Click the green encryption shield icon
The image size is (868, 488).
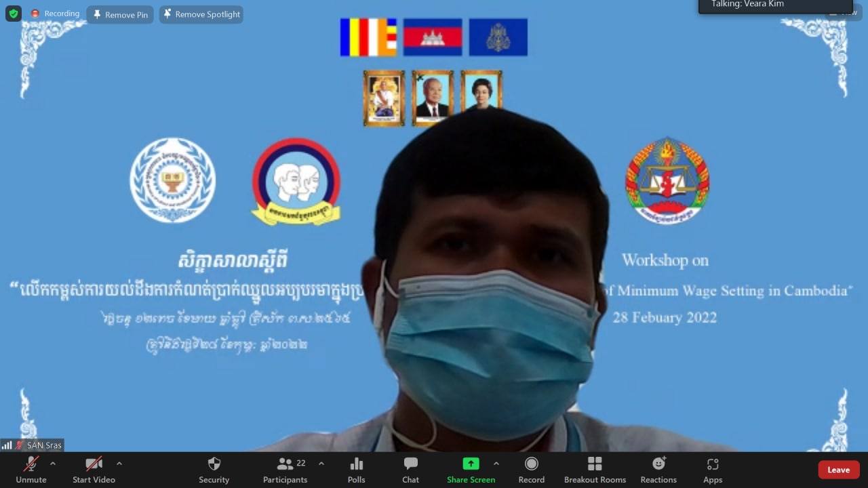click(14, 14)
